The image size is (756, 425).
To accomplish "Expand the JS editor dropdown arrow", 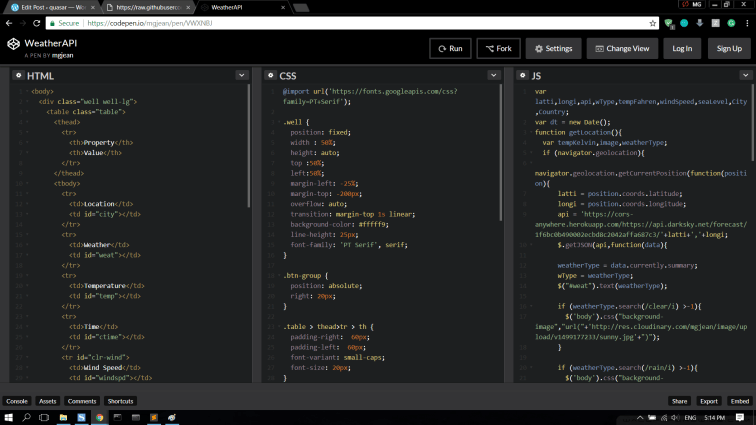I will point(745,76).
